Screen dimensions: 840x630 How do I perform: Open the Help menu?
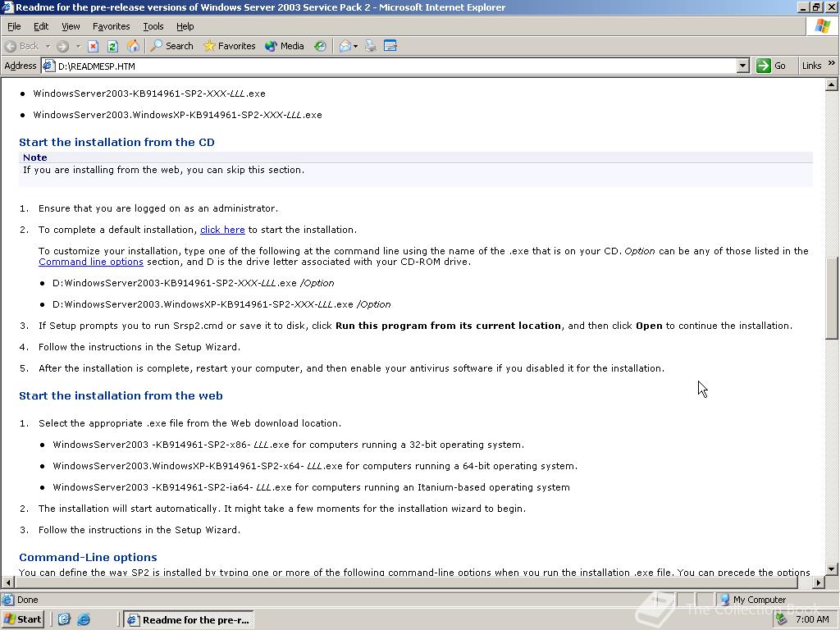(x=185, y=26)
